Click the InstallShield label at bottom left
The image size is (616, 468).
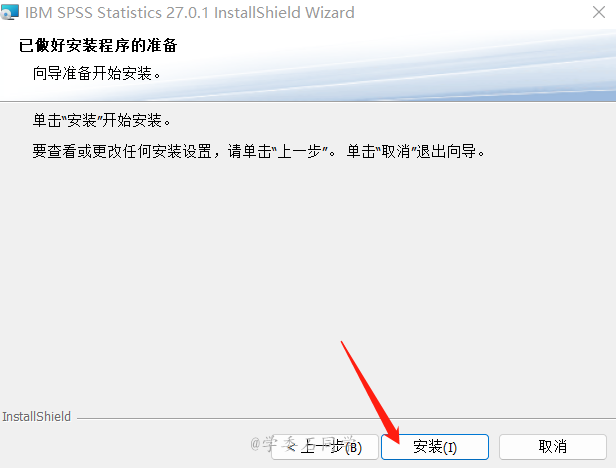pyautogui.click(x=37, y=417)
